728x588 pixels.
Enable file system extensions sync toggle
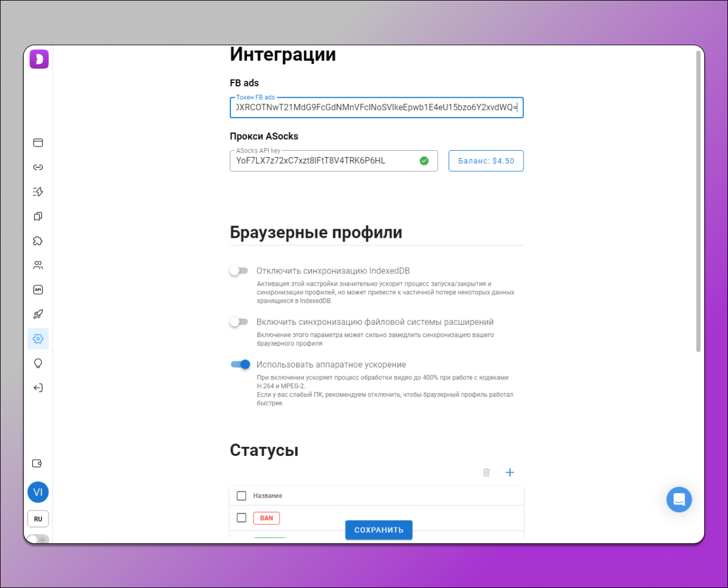tap(238, 321)
